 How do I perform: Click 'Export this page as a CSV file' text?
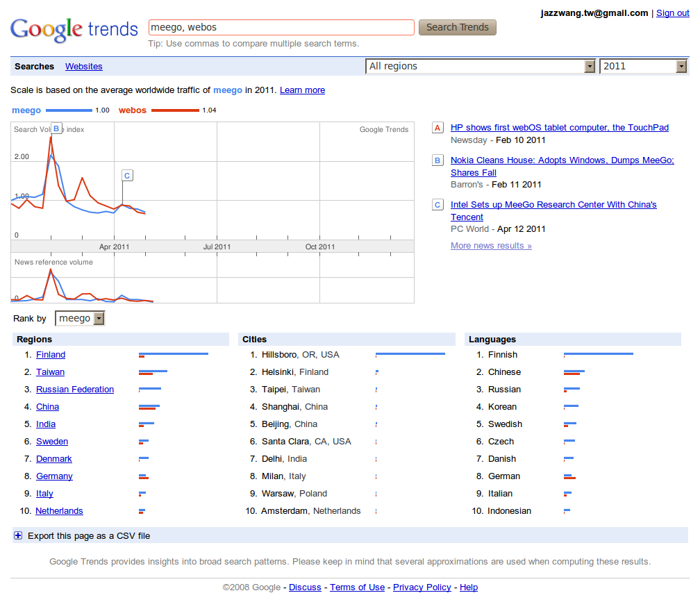coord(89,536)
